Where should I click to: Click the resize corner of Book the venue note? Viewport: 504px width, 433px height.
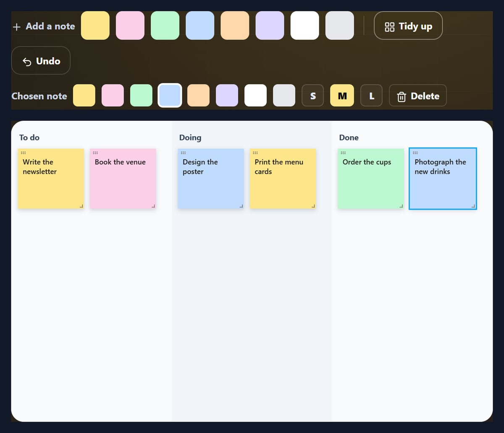pos(153,206)
